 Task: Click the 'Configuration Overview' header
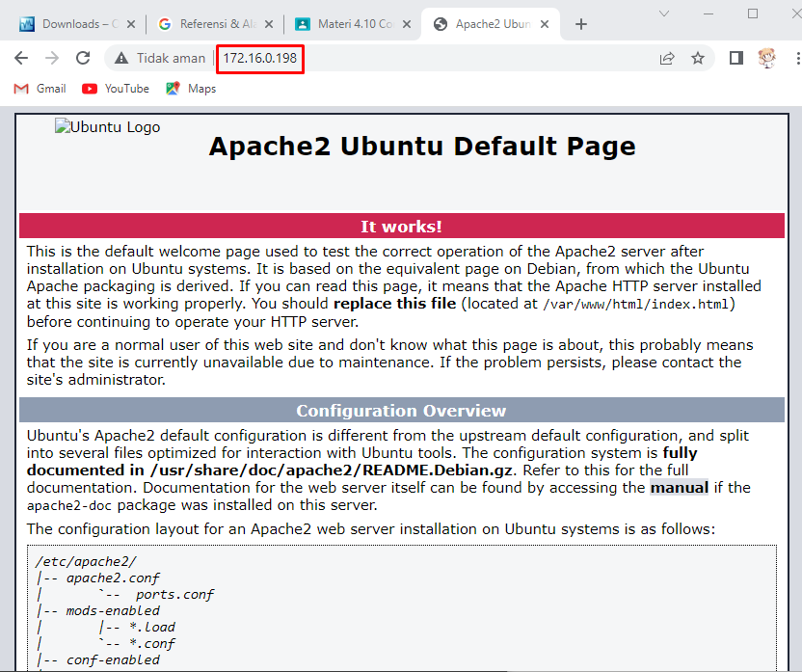(402, 411)
